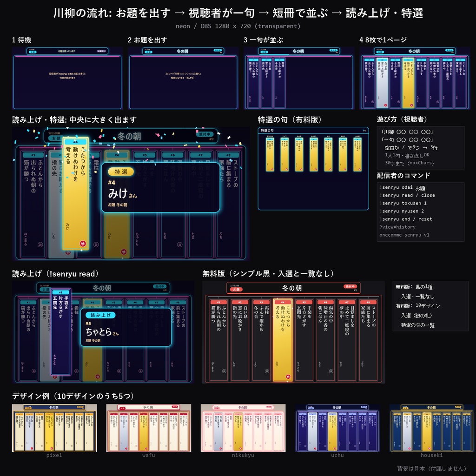Click the cyan 読み上げ badge in the popup
Image resolution: width=476 pixels, height=476 pixels.
(x=100, y=315)
